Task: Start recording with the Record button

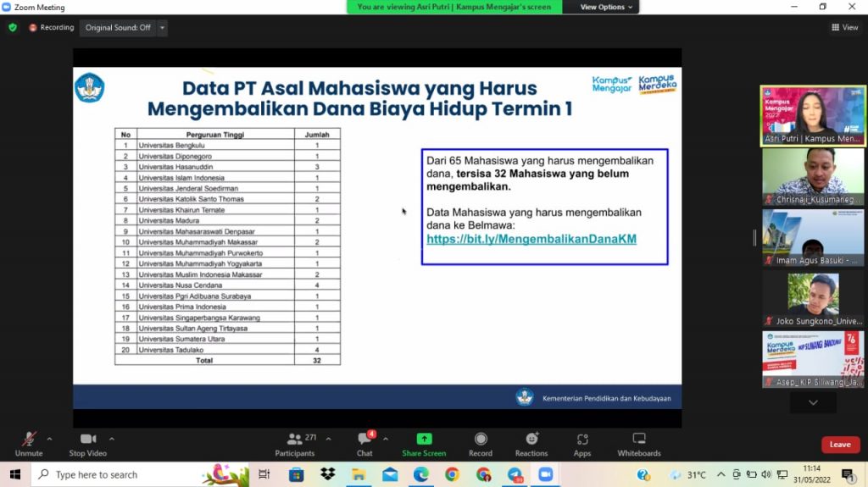Action: pos(481,443)
